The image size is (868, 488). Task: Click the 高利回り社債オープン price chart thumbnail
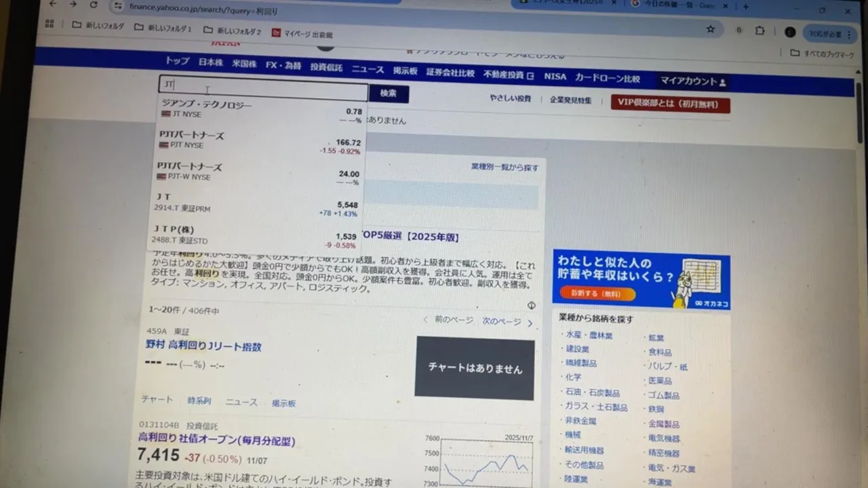coord(480,461)
